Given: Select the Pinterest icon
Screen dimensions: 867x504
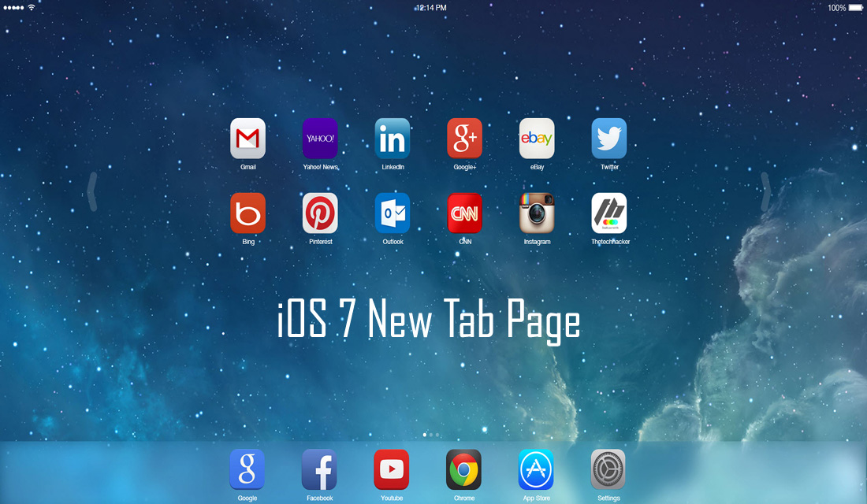Looking at the screenshot, I should (x=320, y=213).
